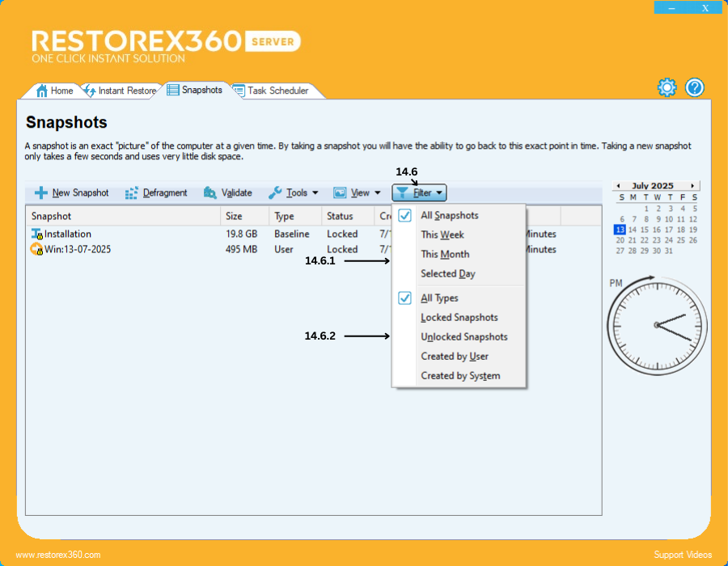This screenshot has height=566, width=728.
Task: Collapse the Filter dropdown arrow
Action: coord(439,192)
